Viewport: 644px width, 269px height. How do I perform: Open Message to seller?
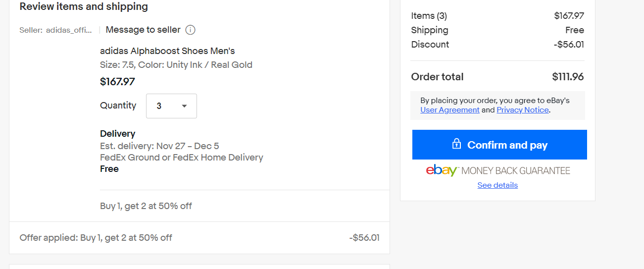143,30
